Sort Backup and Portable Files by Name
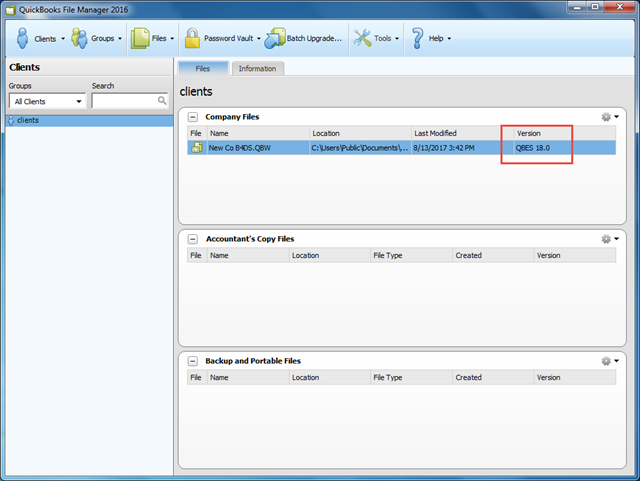The width and height of the screenshot is (640, 481). tap(248, 377)
